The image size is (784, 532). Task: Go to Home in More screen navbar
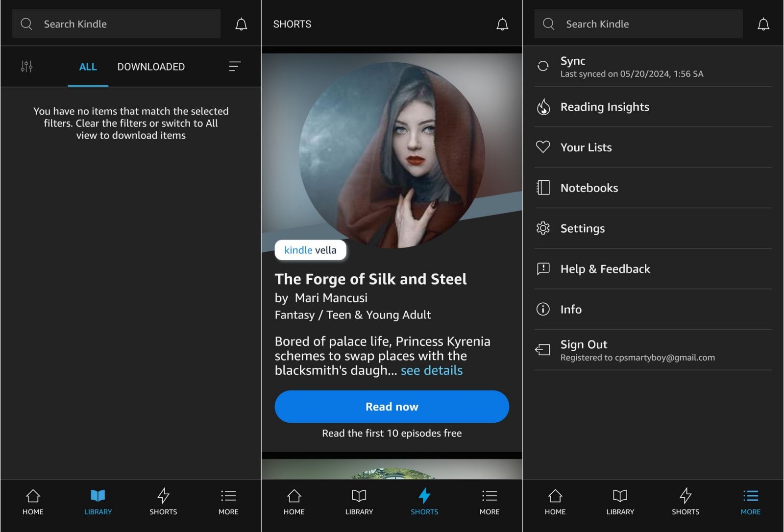pos(555,502)
